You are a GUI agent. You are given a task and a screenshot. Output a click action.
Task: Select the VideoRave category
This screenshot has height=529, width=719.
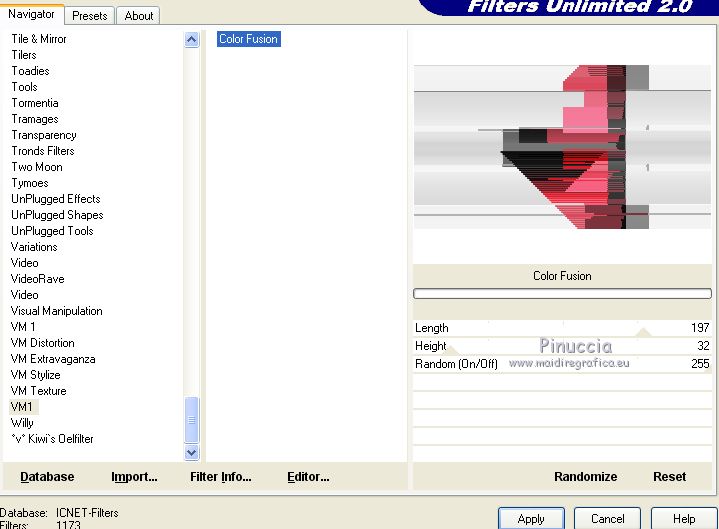pos(38,279)
